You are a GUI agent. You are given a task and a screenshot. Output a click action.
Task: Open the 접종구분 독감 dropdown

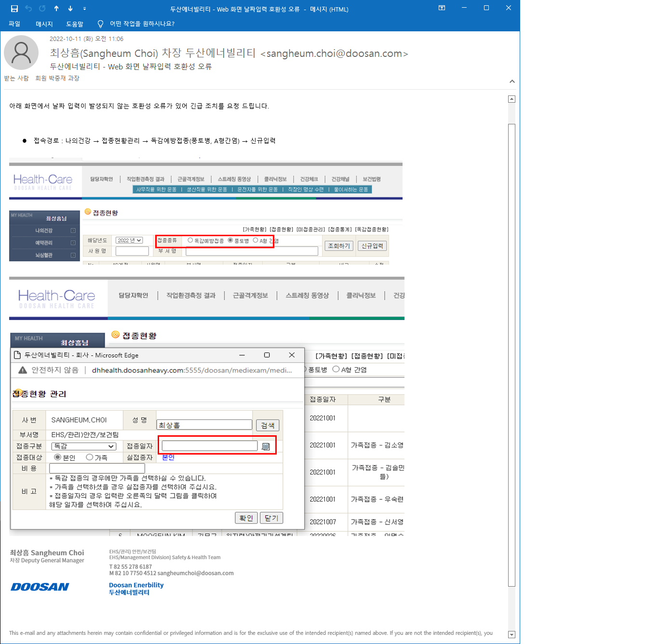(x=84, y=446)
